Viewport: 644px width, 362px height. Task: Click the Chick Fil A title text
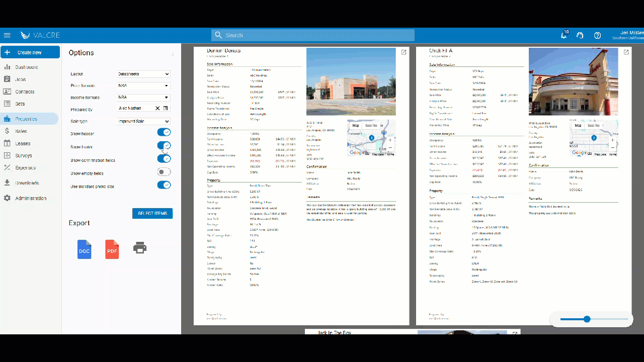[441, 51]
